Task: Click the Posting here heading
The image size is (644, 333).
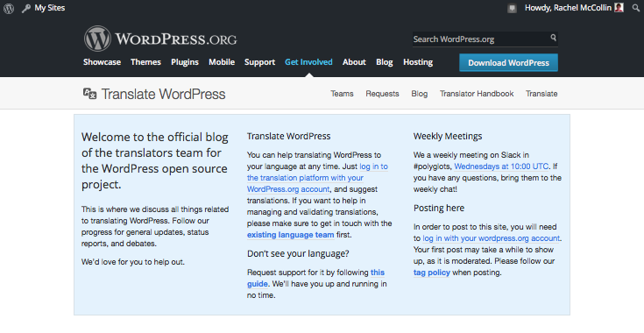Action: tap(439, 209)
